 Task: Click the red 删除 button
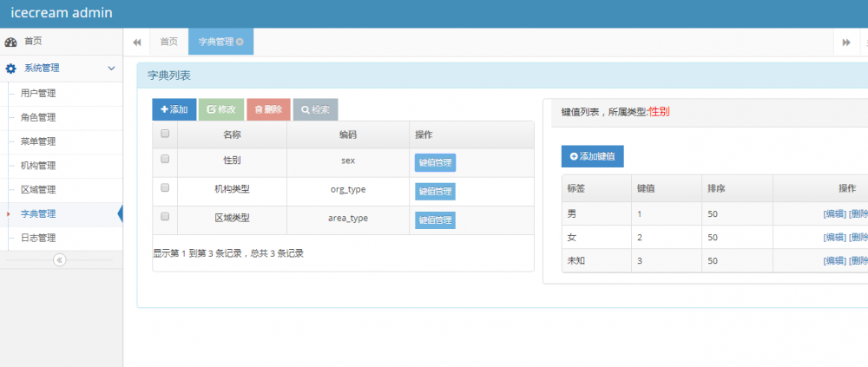[268, 109]
